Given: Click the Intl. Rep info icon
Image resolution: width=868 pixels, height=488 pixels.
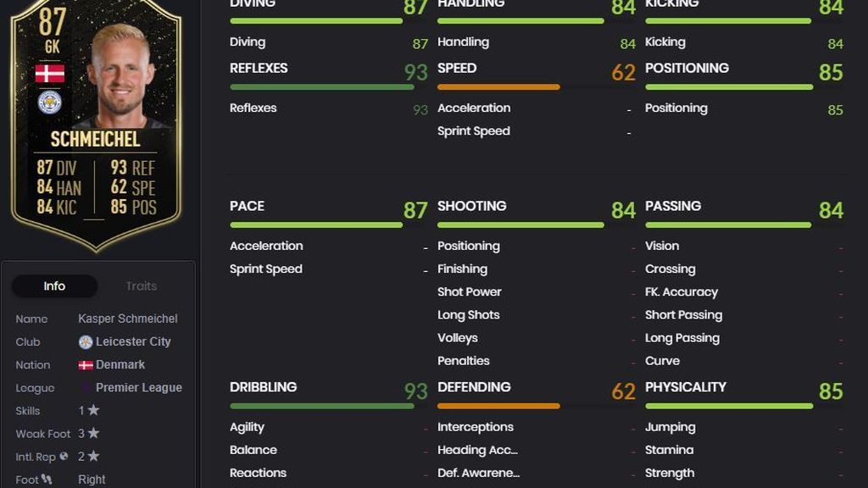Looking at the screenshot, I should pyautogui.click(x=64, y=456).
